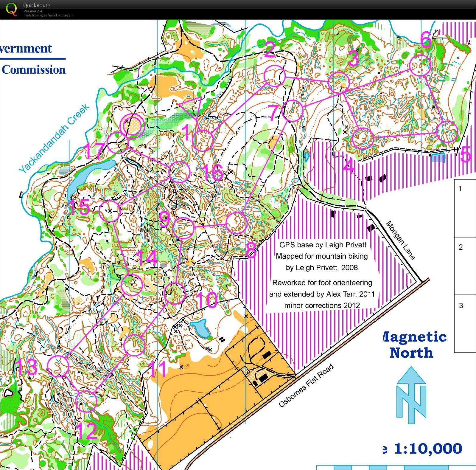
Task: Select control circle 3 on the map
Action: coord(338,83)
